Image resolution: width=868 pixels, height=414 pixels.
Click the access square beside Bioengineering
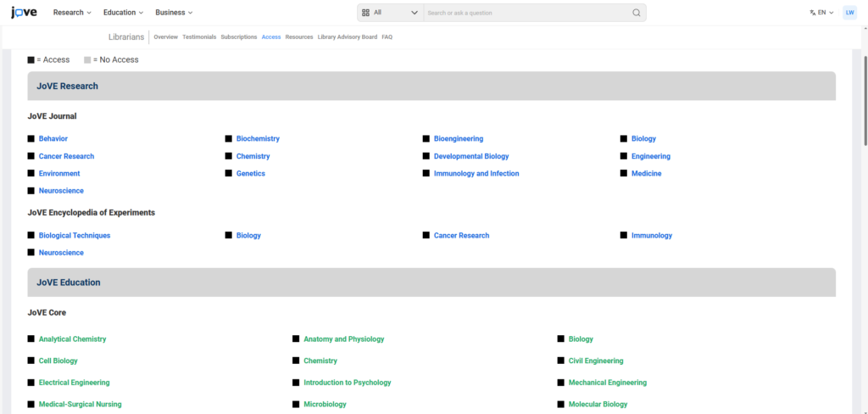pos(426,138)
